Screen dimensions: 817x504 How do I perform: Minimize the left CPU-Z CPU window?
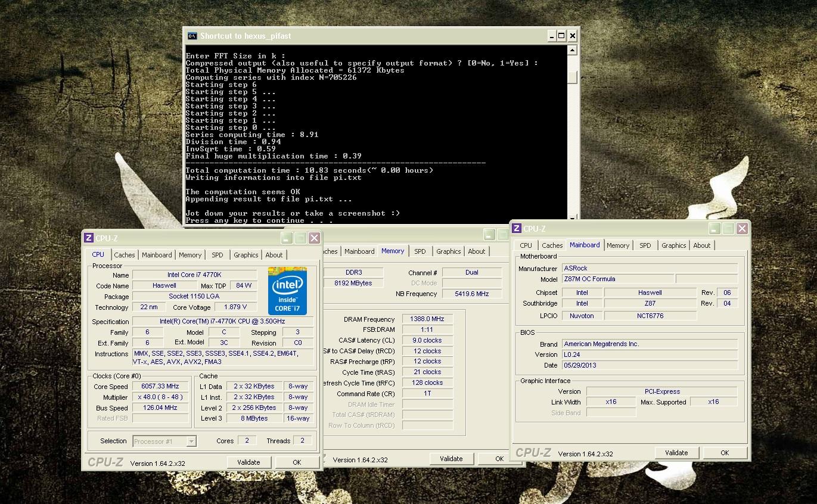tap(287, 238)
